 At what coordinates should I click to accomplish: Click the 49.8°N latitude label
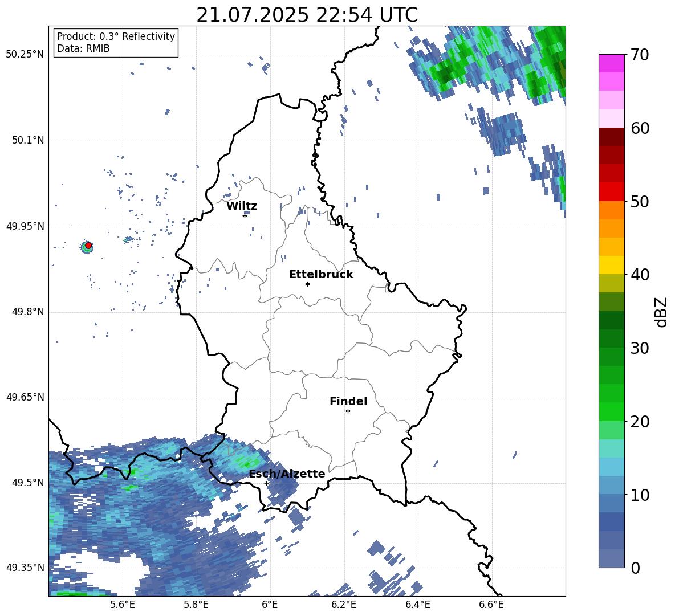28,312
